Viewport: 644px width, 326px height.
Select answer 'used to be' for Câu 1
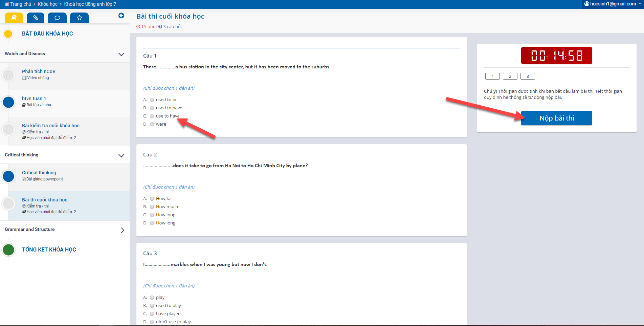[152, 100]
